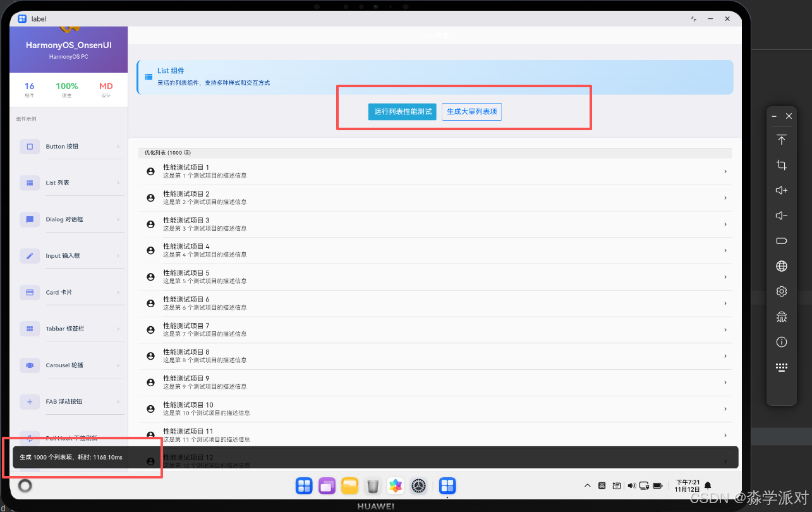
Task: Click the globe icon in floating toolbar
Action: click(782, 266)
